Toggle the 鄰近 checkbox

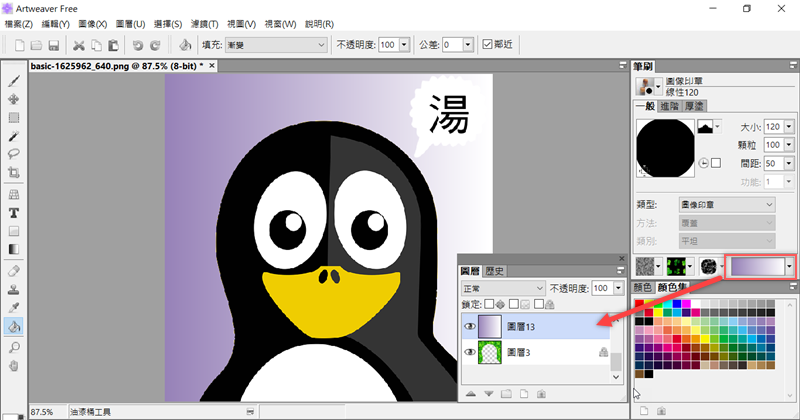tap(486, 45)
